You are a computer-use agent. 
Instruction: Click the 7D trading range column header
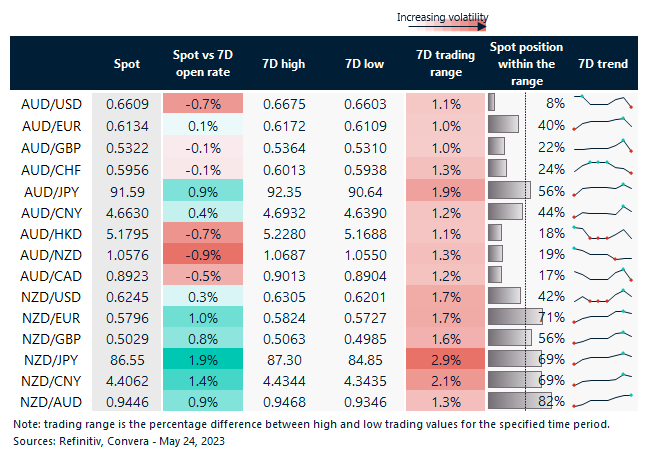446,65
